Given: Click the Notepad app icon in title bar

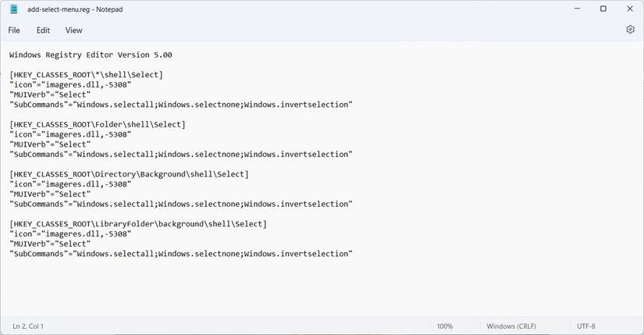Looking at the screenshot, I should (x=14, y=9).
